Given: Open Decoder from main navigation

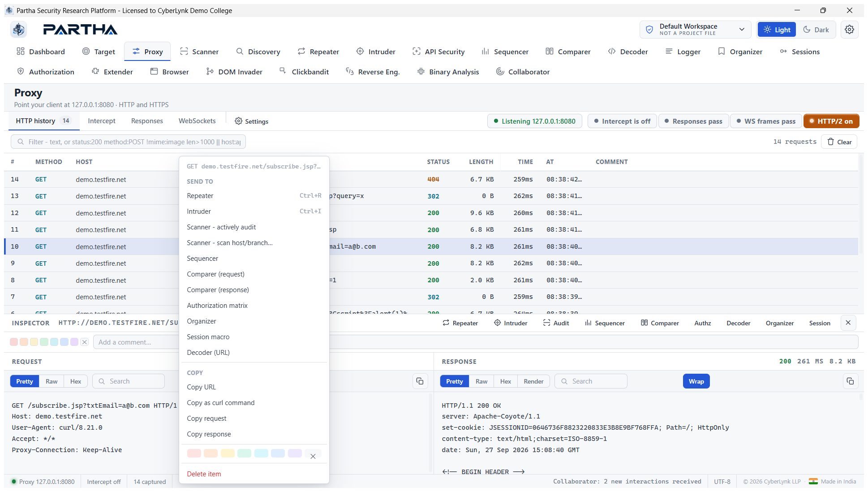Looking at the screenshot, I should (x=628, y=52).
